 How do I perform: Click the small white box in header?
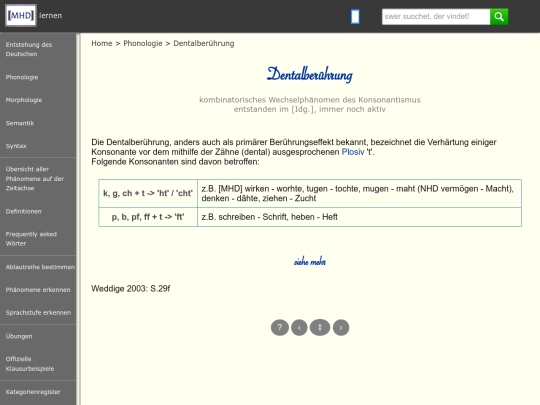(x=355, y=17)
